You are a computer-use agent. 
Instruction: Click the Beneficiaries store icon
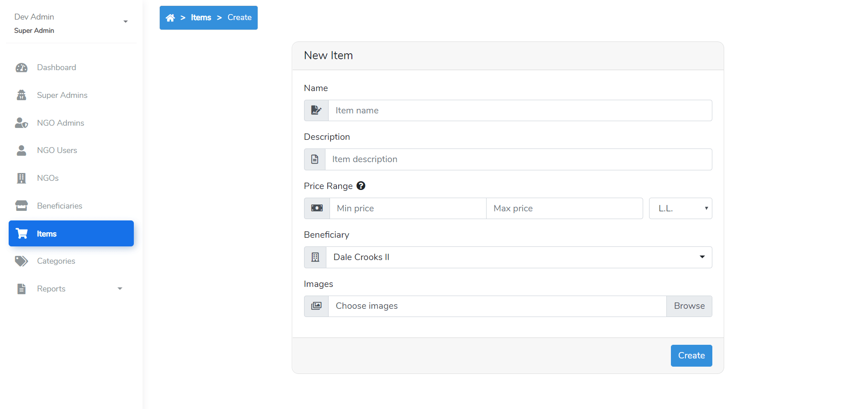point(21,206)
